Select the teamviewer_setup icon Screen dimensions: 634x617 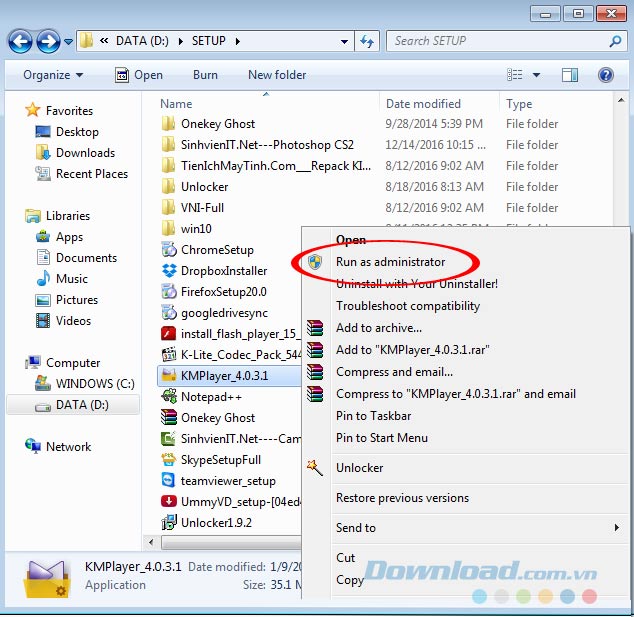169,481
